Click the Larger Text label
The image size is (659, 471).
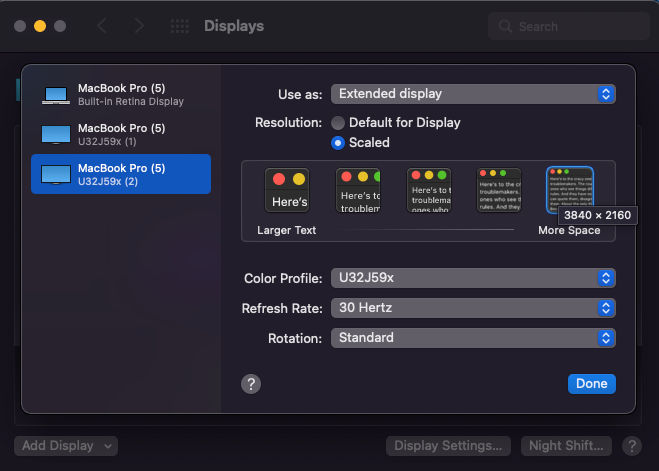point(287,230)
